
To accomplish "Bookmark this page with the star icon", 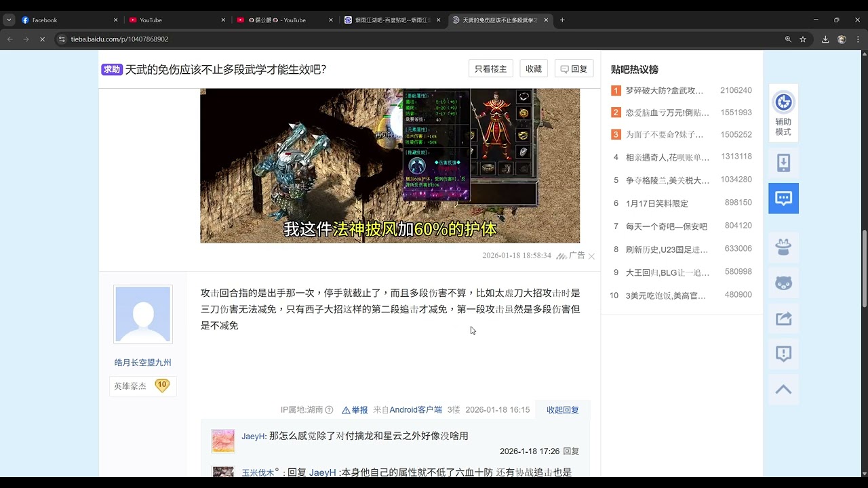I will tap(803, 39).
